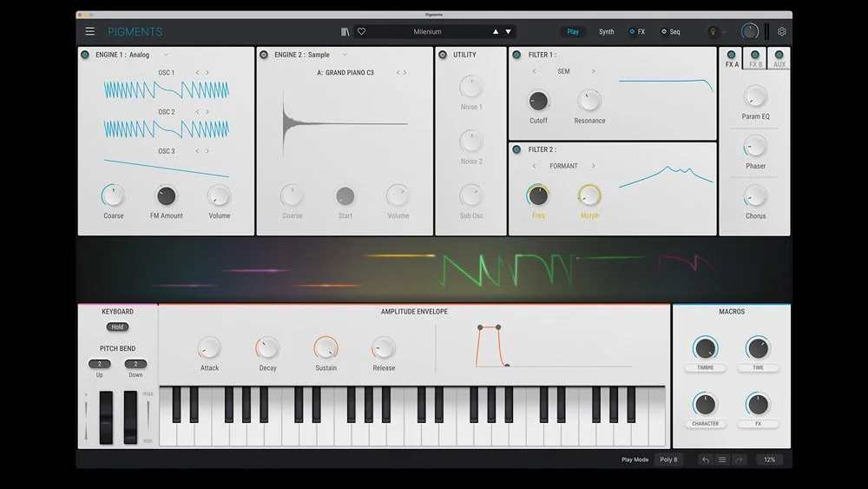The image size is (868, 489).
Task: Click the lightbulb tips icon
Action: click(713, 31)
